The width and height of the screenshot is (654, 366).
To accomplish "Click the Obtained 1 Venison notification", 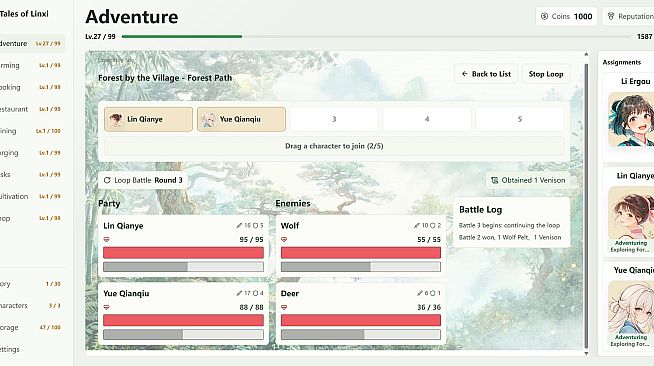I will point(528,180).
